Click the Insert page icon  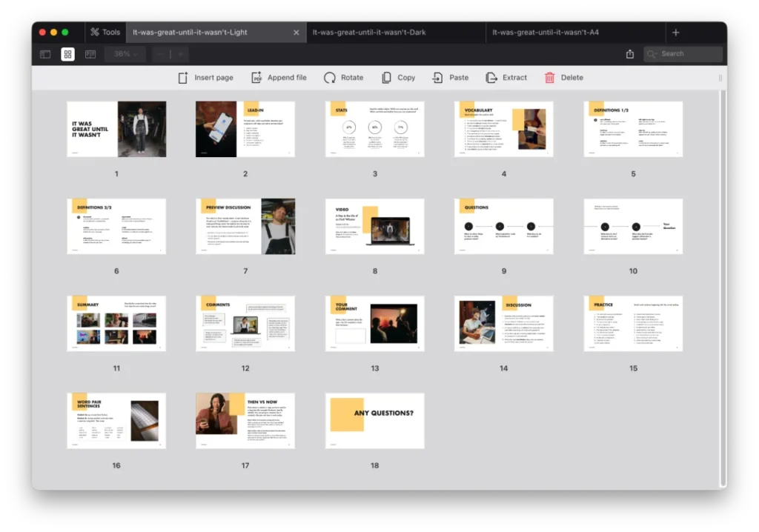(183, 78)
